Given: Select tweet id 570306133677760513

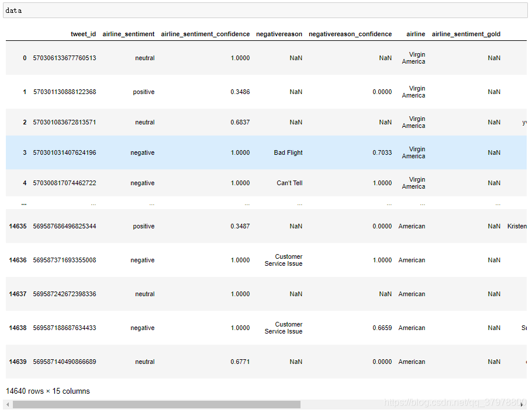Looking at the screenshot, I should tap(64, 58).
